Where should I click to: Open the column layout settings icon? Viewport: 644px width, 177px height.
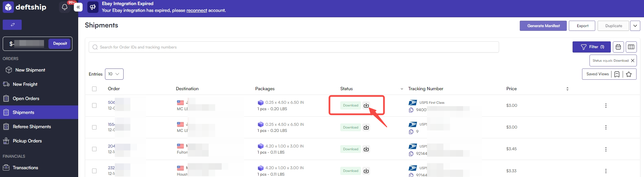pyautogui.click(x=631, y=47)
